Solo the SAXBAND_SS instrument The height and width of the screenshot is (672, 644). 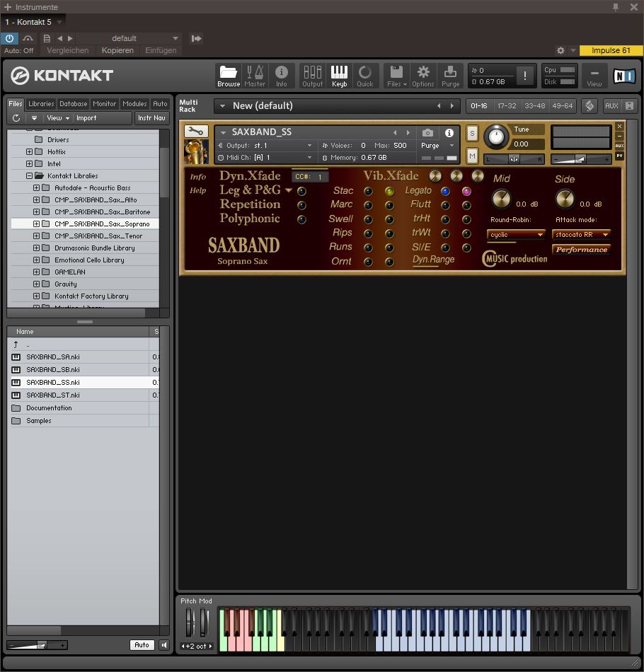472,133
